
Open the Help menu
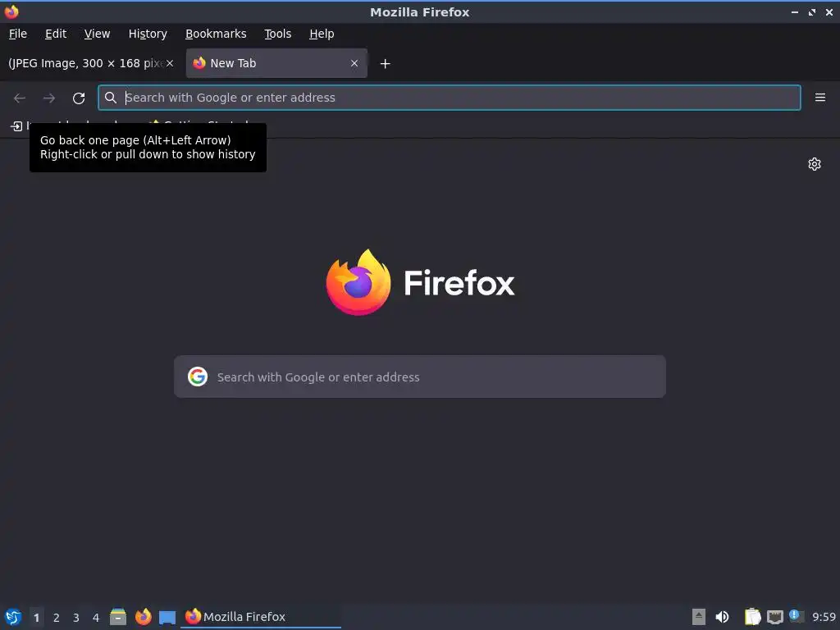(x=322, y=34)
